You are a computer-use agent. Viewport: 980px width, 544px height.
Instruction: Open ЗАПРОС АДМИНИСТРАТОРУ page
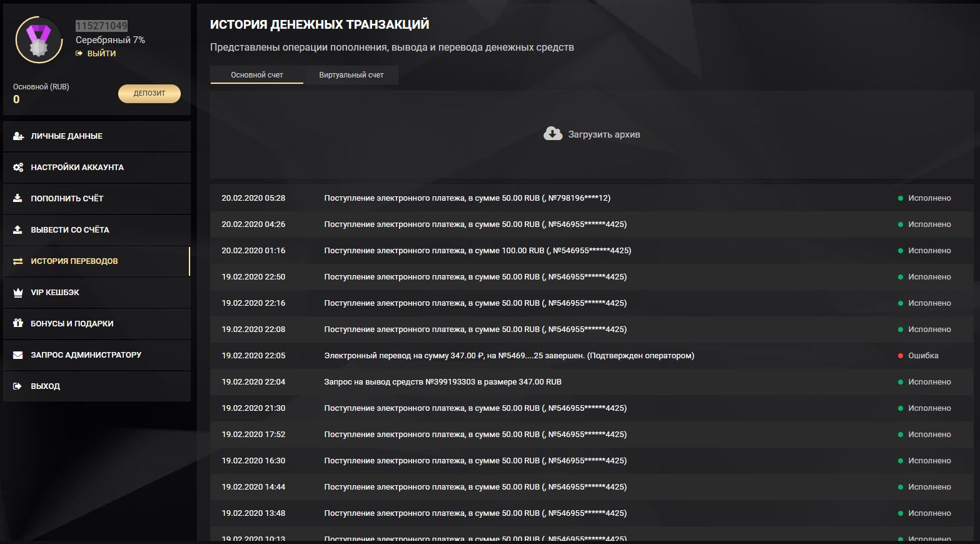point(97,355)
